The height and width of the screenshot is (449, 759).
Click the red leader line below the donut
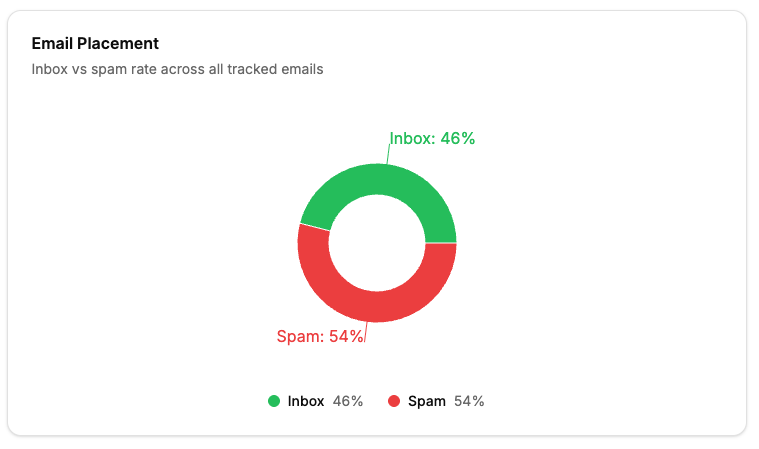(366, 331)
